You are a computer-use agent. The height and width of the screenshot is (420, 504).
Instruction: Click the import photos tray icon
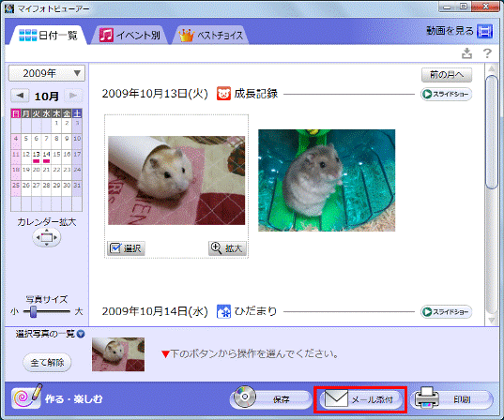[x=466, y=53]
